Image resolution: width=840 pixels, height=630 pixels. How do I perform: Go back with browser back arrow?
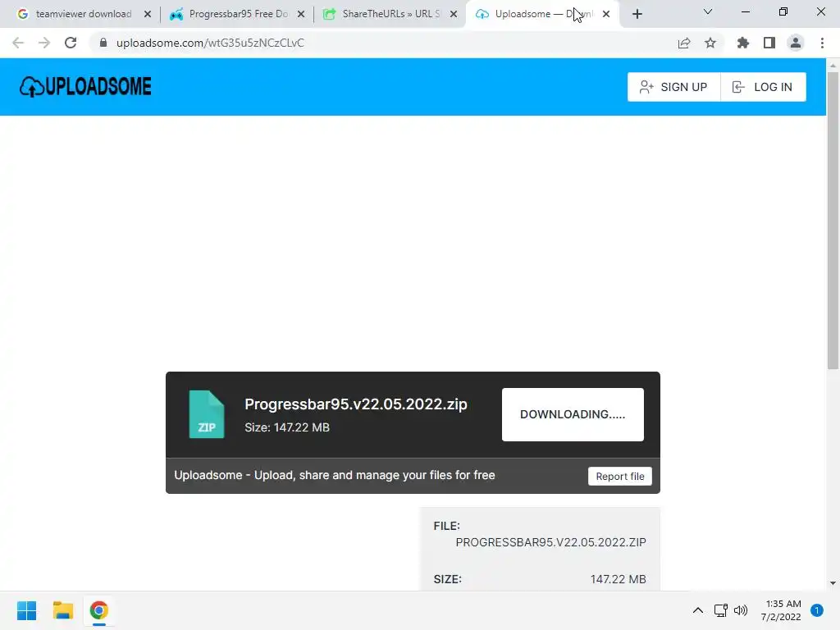click(18, 43)
